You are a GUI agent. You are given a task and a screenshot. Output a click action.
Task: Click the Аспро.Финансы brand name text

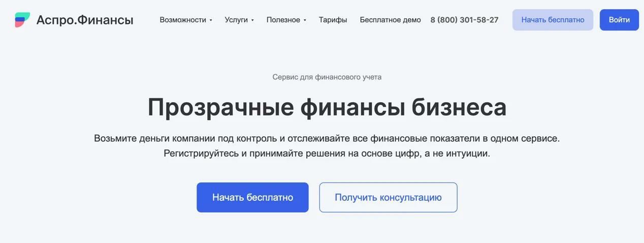(85, 20)
